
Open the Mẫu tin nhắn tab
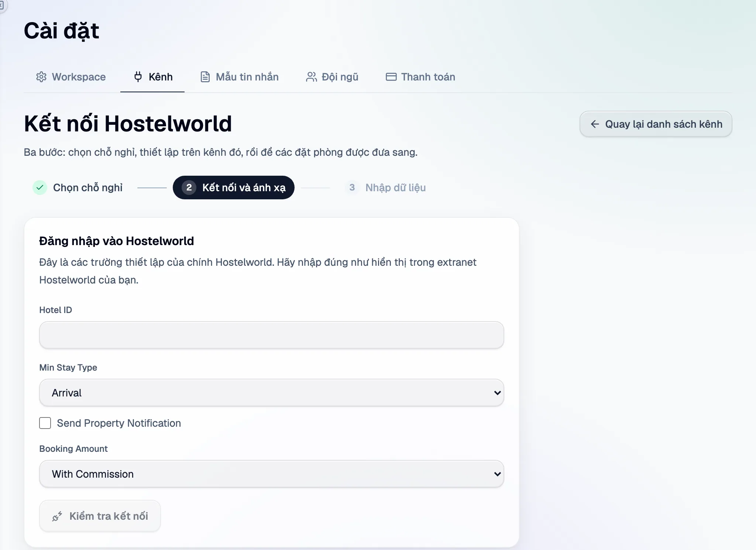[x=239, y=77]
